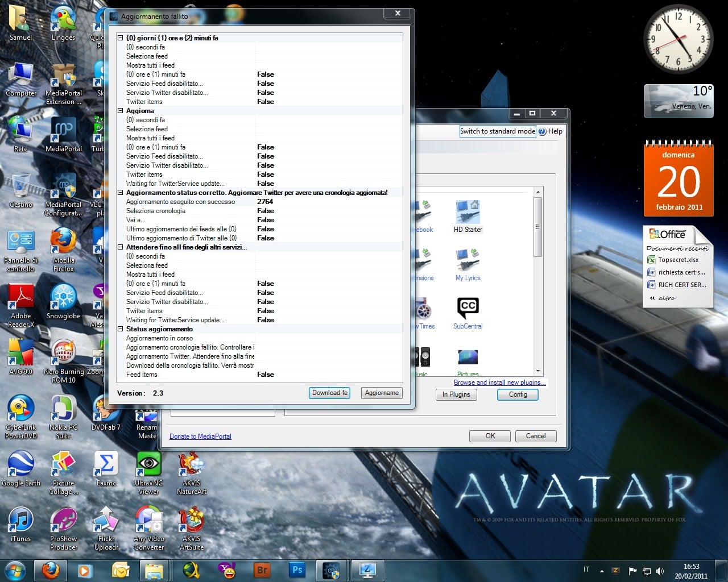Screen dimensions: 728x582
Task: Select the HD Starter plugin icon
Action: click(x=468, y=213)
